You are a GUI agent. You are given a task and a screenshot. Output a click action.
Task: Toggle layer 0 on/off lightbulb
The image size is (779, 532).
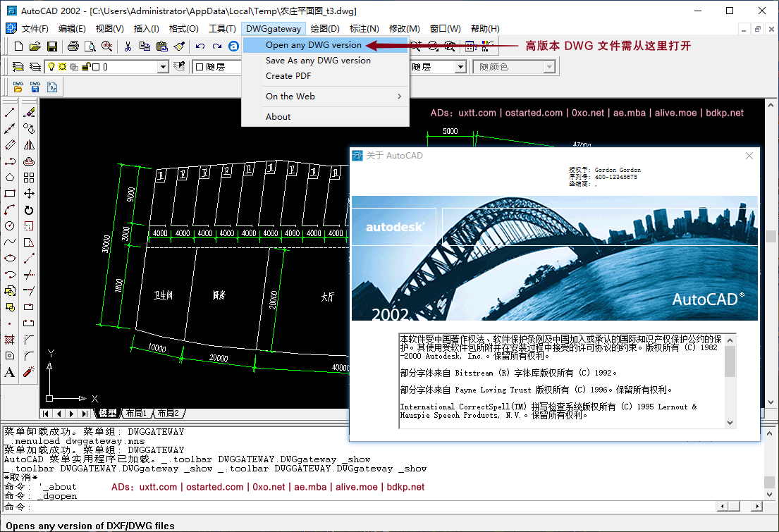tap(51, 66)
